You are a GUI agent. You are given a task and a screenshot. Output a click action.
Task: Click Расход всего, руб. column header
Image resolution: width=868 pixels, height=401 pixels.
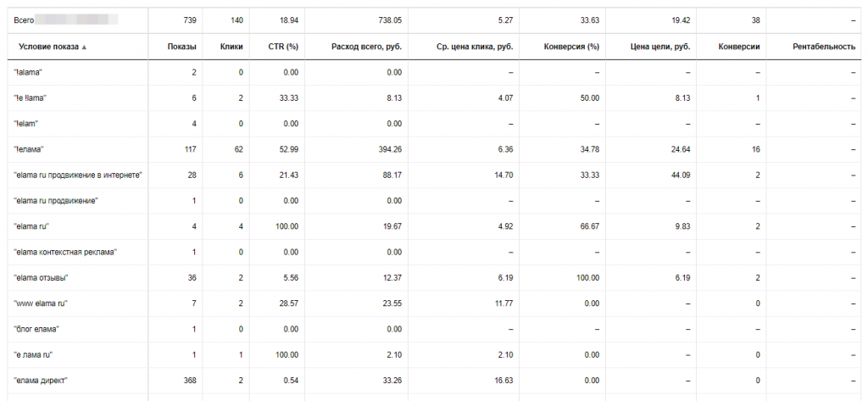[366, 47]
